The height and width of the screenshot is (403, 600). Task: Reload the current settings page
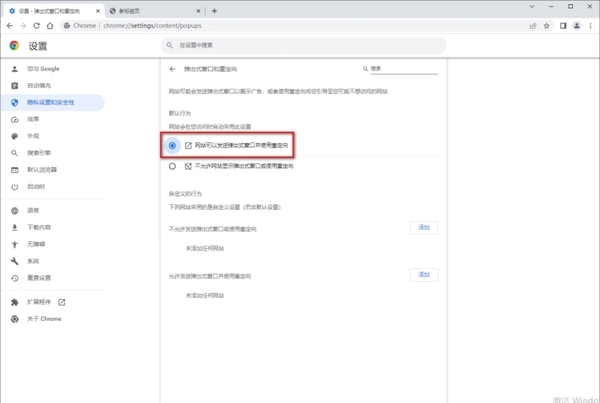(x=36, y=26)
